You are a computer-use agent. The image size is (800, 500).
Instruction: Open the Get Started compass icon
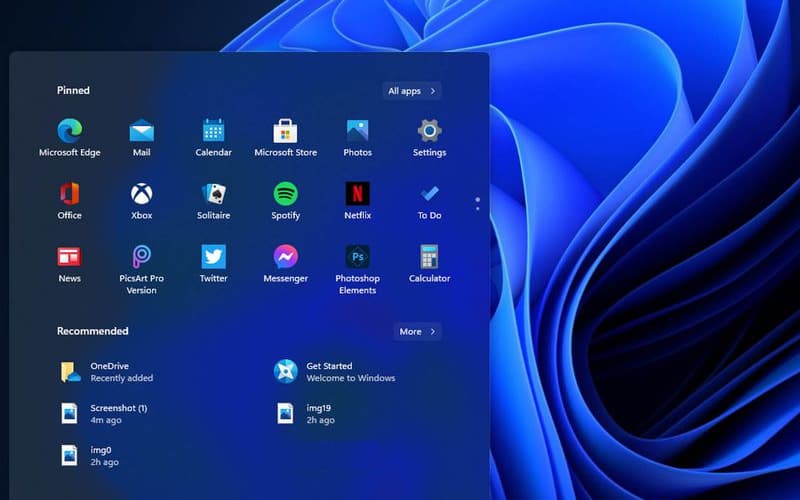(x=285, y=371)
